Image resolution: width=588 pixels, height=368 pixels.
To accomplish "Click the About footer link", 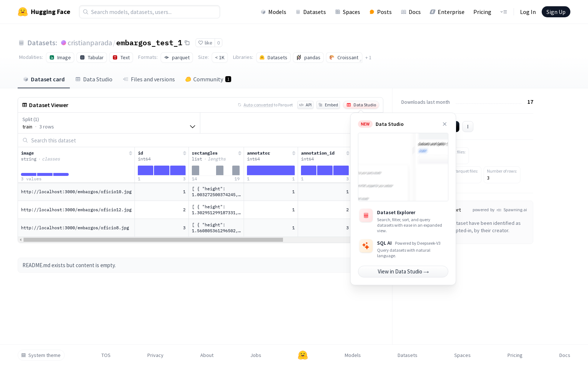I will pos(207,355).
